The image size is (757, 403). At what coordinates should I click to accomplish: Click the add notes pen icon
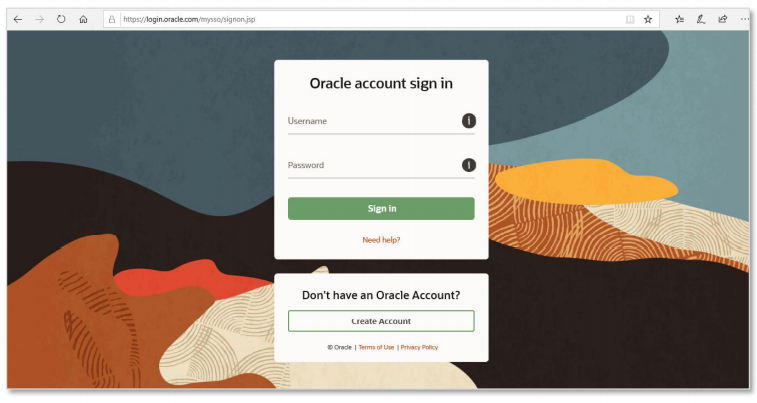coord(701,19)
